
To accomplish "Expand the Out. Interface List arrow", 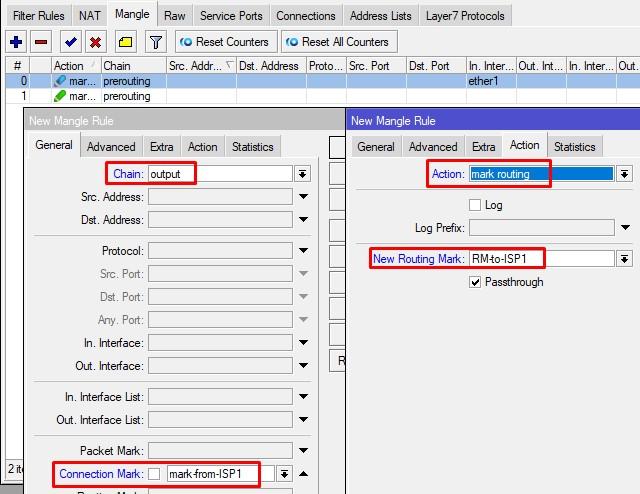I will tap(303, 420).
